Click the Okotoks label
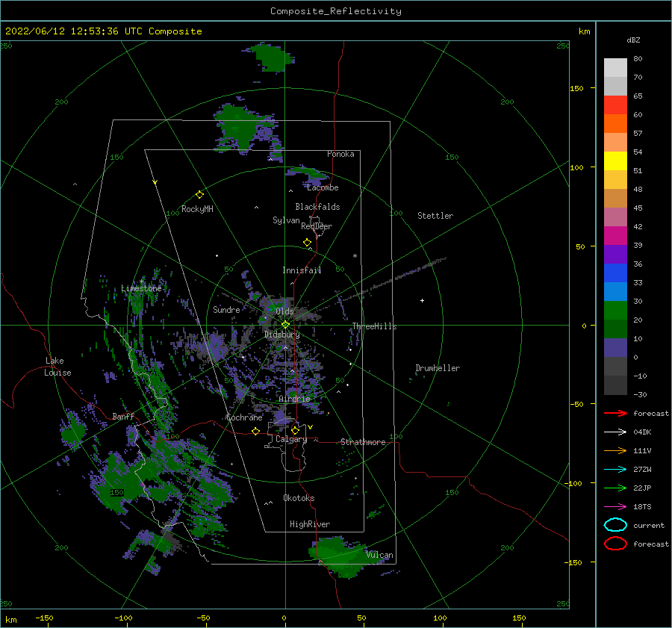The width and height of the screenshot is (672, 628). [x=299, y=498]
